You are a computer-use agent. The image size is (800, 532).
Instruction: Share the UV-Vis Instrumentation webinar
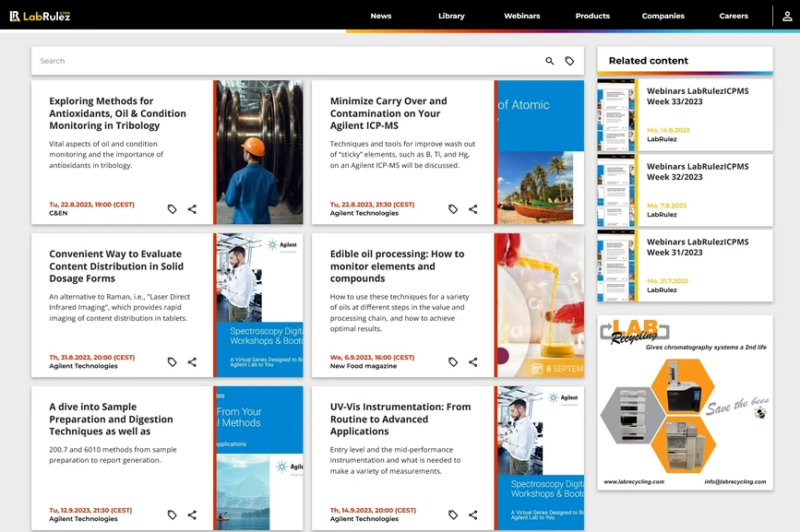(x=473, y=514)
